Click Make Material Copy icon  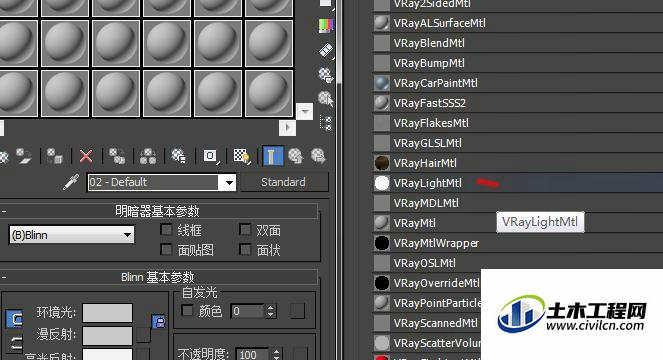[117, 156]
